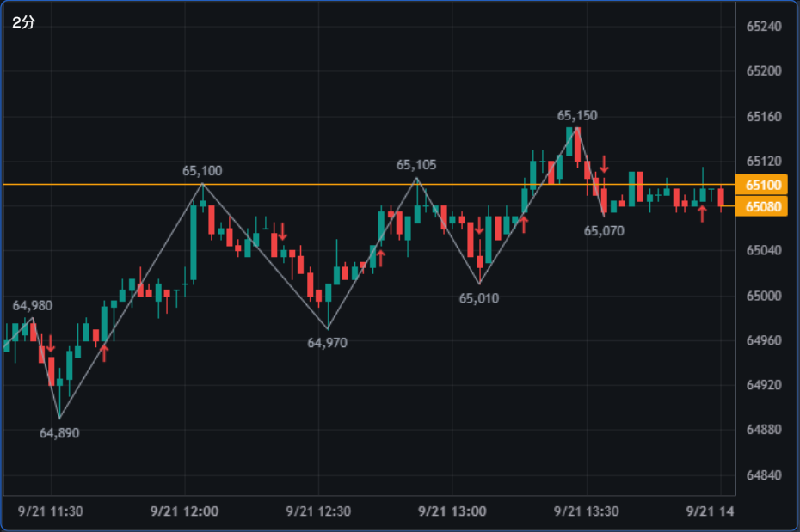The image size is (800, 532).
Task: Click the 2分 timeframe label
Action: [x=23, y=22]
